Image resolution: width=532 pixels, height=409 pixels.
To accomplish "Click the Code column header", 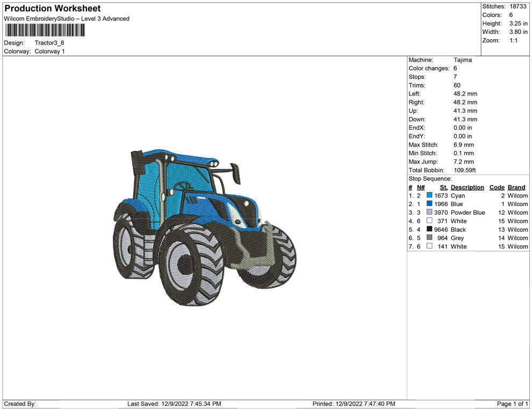I will tap(497, 187).
